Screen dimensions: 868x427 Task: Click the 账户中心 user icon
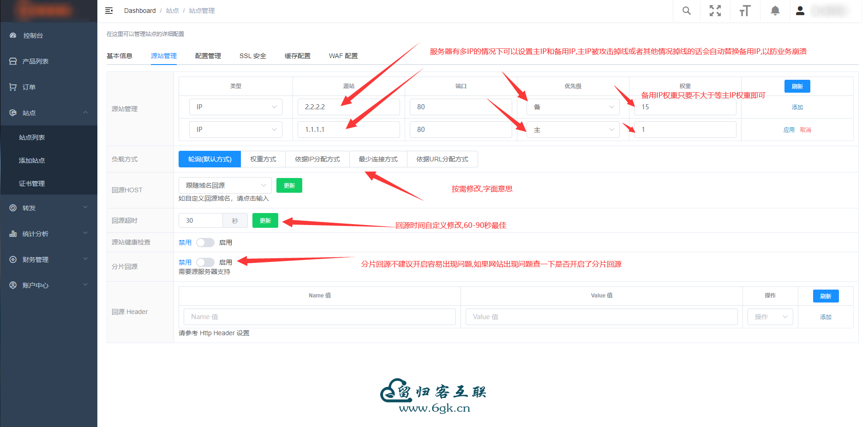13,285
